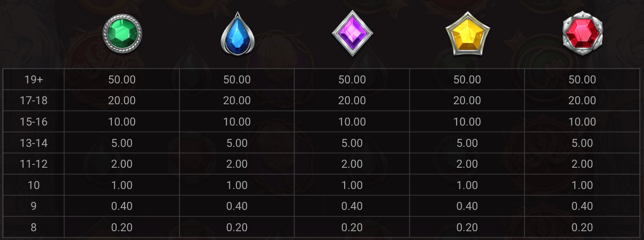644x240 pixels.
Task: Click the 11-12 row label
Action: tap(34, 164)
